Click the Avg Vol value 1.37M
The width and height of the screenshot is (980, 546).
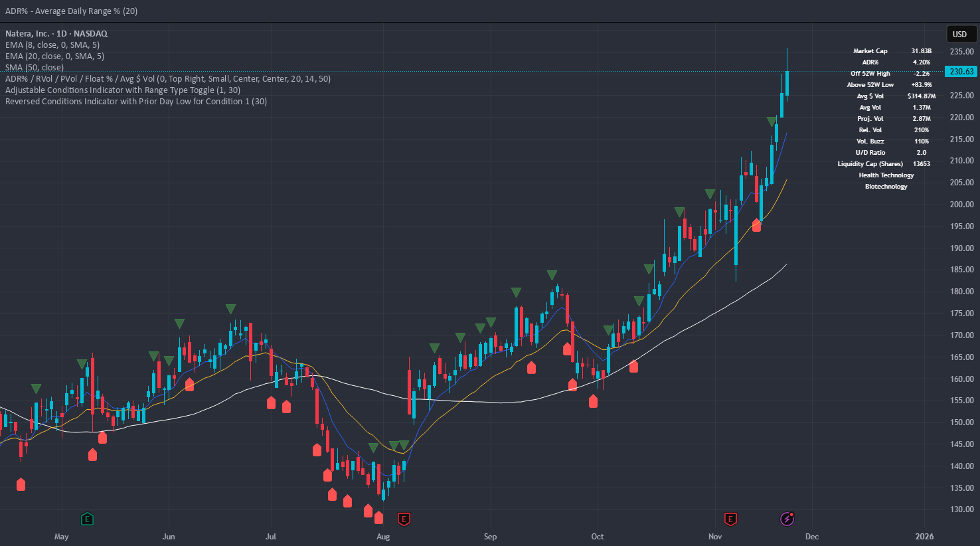coord(921,108)
